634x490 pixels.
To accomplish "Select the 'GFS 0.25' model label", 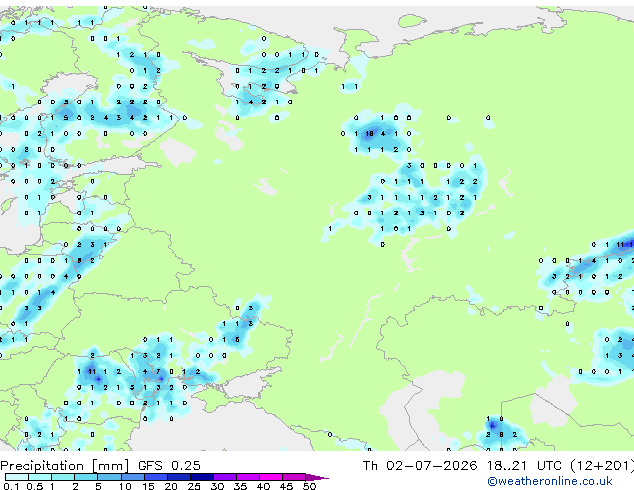I will point(169,465).
